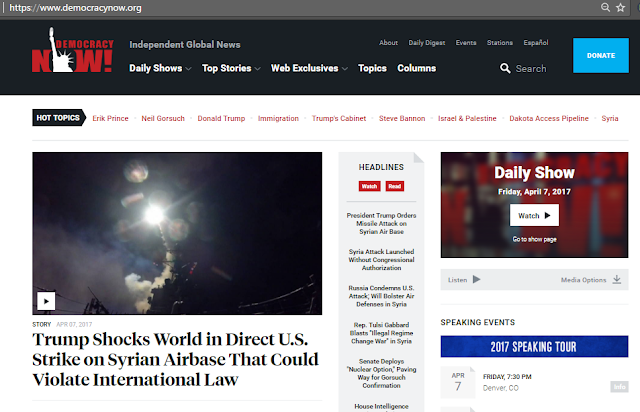Click the Headlines Read button
640x412 pixels.
[x=395, y=186]
